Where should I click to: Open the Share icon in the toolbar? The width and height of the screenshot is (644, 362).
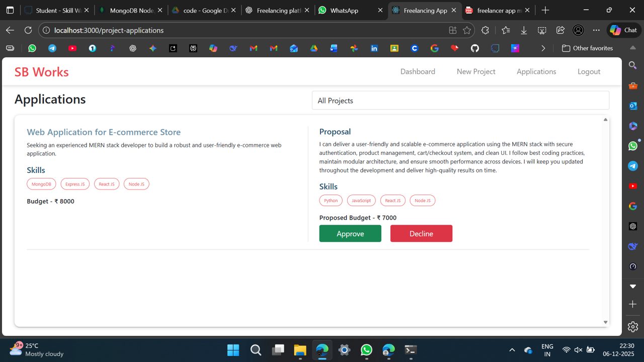click(560, 30)
